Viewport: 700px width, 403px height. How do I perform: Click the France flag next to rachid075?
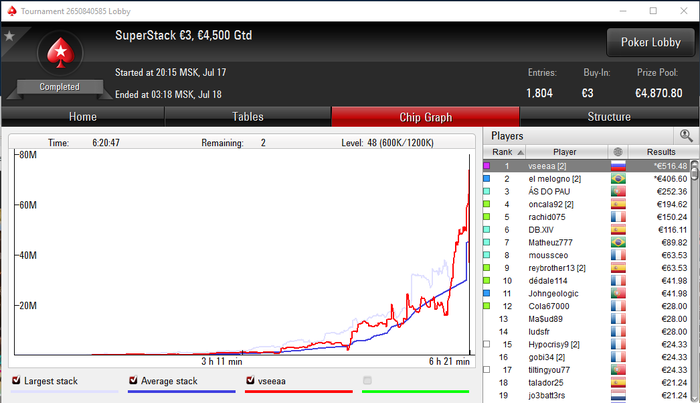click(618, 217)
